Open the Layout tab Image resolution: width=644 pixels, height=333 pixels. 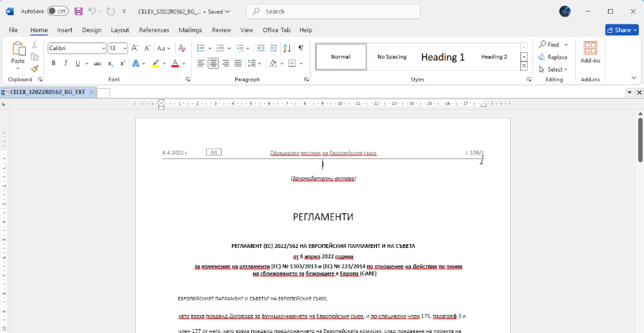[120, 30]
